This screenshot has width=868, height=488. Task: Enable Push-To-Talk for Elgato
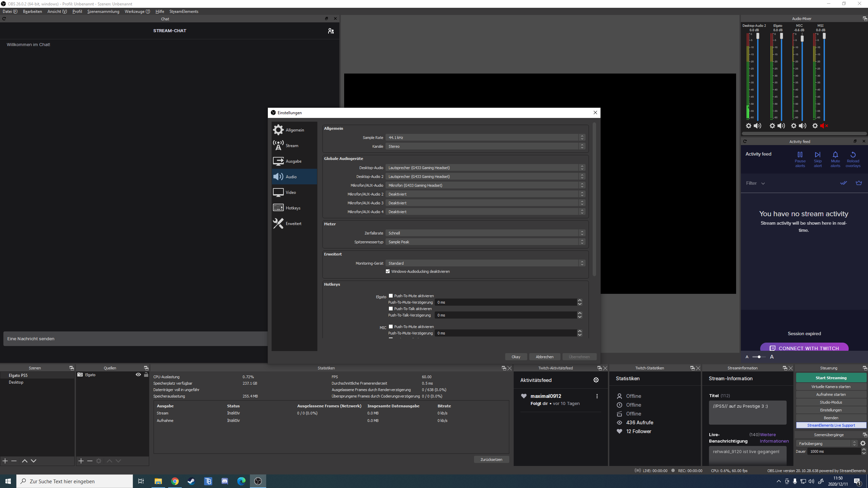coord(391,309)
